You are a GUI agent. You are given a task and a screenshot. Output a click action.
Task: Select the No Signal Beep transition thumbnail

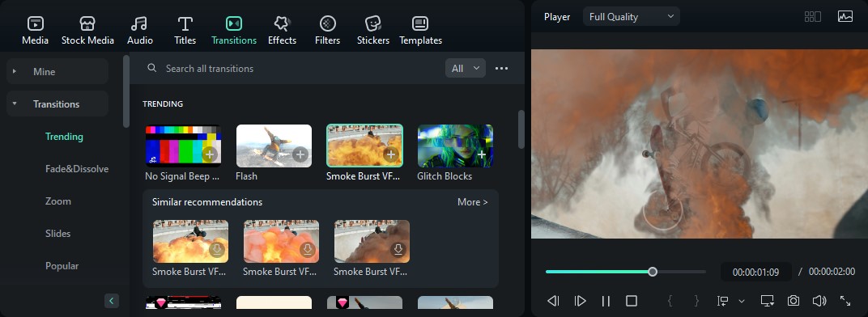(x=183, y=146)
